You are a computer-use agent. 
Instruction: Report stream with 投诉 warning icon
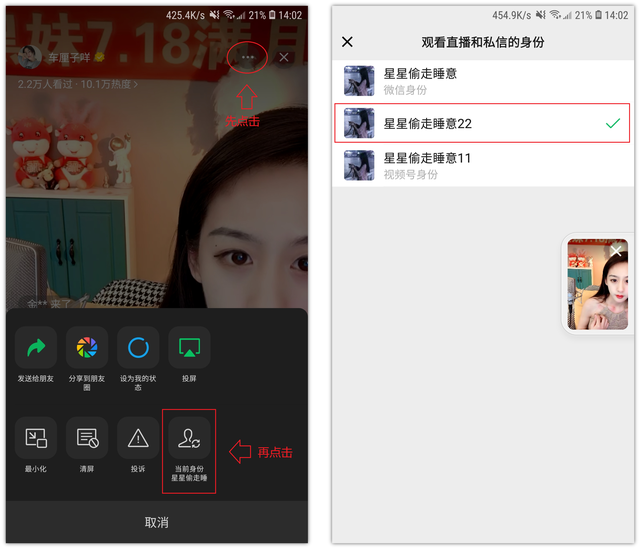click(138, 438)
